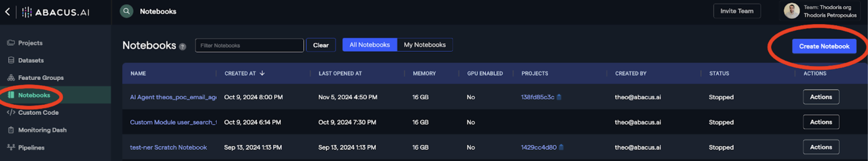Switch to the All Notebooks tab
The width and height of the screenshot is (868, 161).
pyautogui.click(x=370, y=45)
